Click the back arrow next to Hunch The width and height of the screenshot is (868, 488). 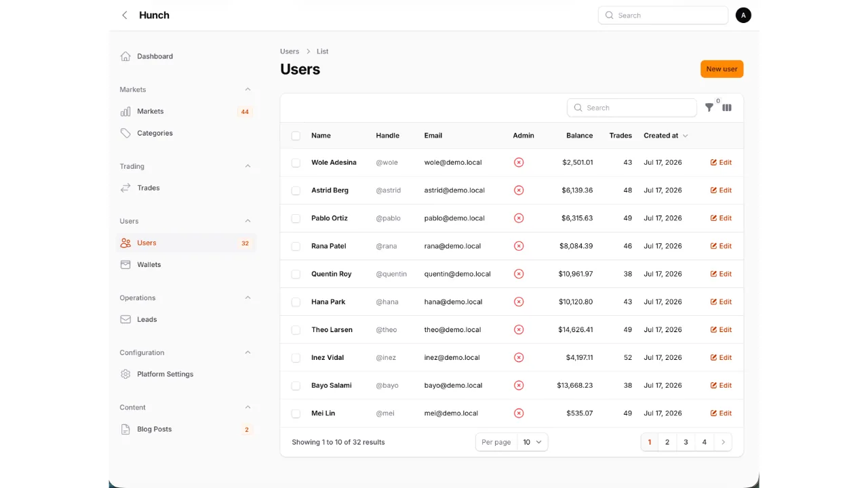pos(124,15)
